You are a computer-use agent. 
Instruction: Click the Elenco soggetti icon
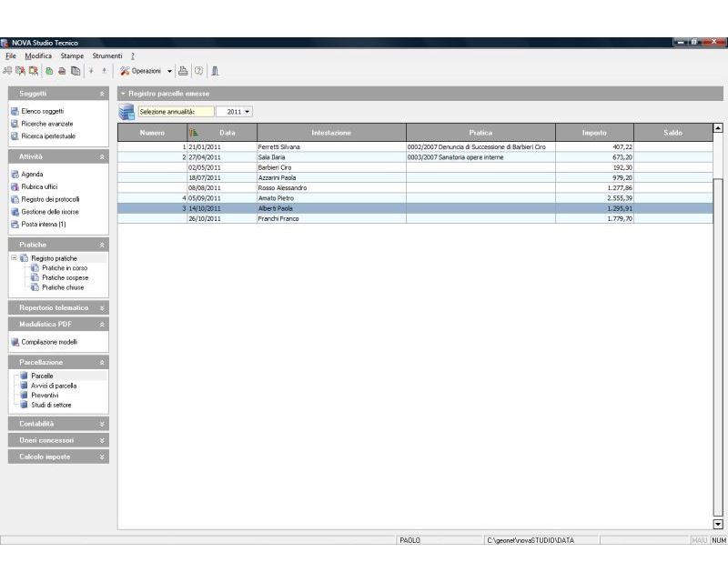click(x=15, y=111)
